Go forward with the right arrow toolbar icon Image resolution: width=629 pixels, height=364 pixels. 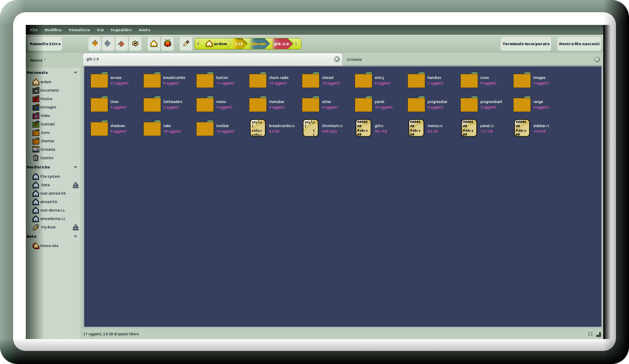point(108,43)
